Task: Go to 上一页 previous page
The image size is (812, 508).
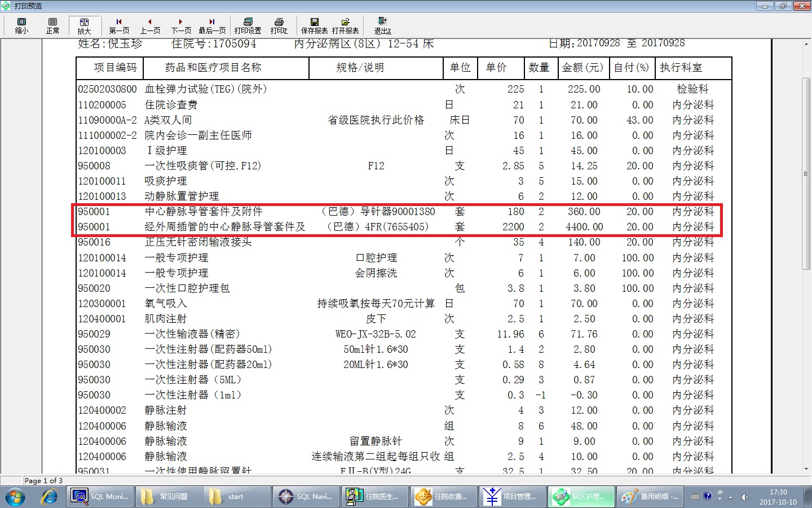Action: (150, 26)
